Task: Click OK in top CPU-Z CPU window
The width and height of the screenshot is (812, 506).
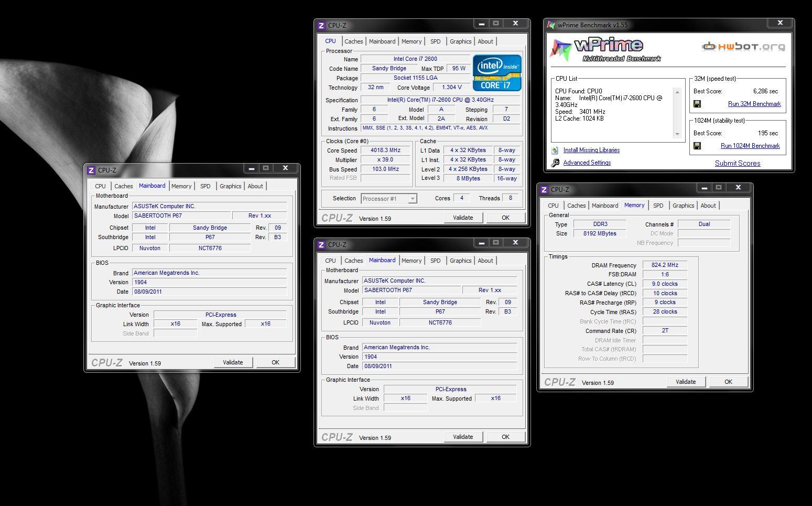Action: [x=505, y=218]
